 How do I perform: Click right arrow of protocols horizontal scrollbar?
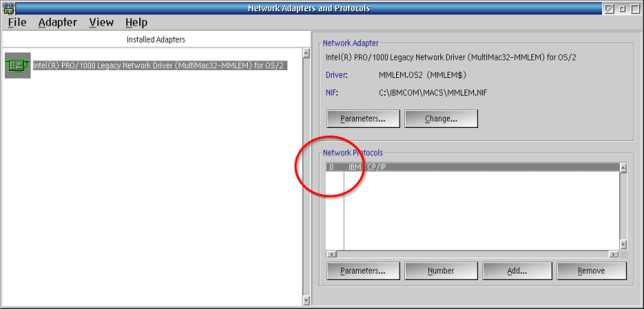tap(613, 254)
